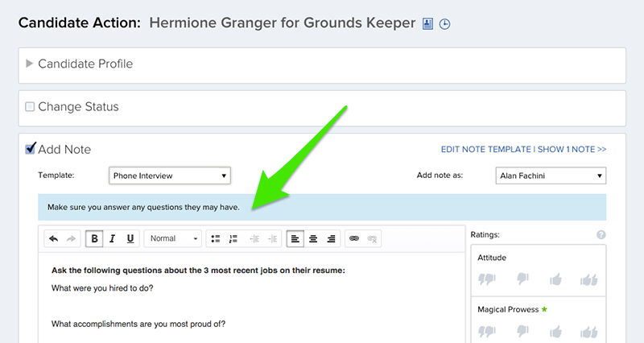Increase indent in the note editor
This screenshot has width=644, height=343.
272,238
